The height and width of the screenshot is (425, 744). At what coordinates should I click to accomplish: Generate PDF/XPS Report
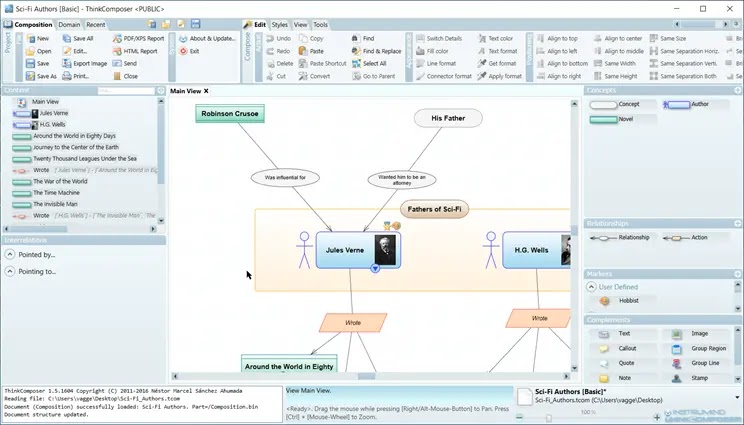pos(139,38)
